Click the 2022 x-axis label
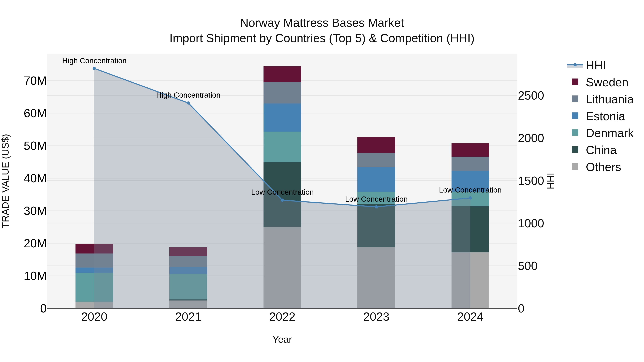Viewport: 644px width, 362px height. (282, 317)
